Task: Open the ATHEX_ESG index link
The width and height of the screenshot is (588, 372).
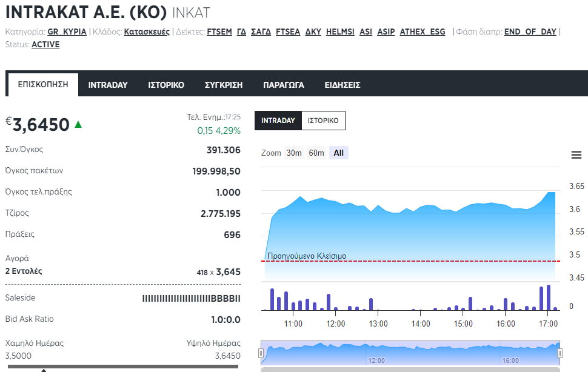Action: [423, 32]
